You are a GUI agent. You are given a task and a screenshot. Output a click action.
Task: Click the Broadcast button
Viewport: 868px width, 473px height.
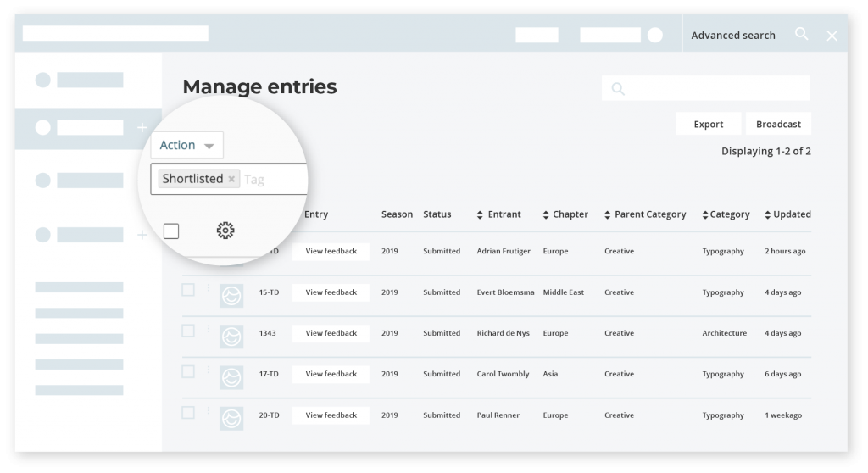(778, 124)
